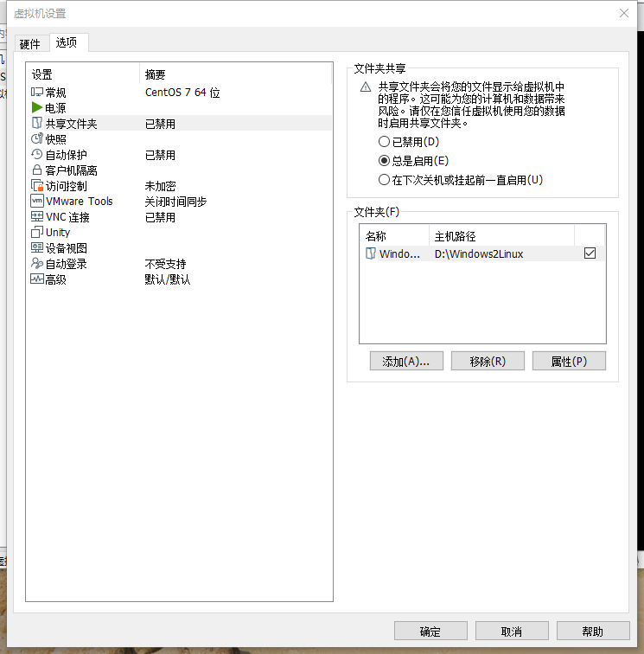This screenshot has height=654, width=644.
Task: Click the 自动登录 user icon
Action: tap(37, 263)
